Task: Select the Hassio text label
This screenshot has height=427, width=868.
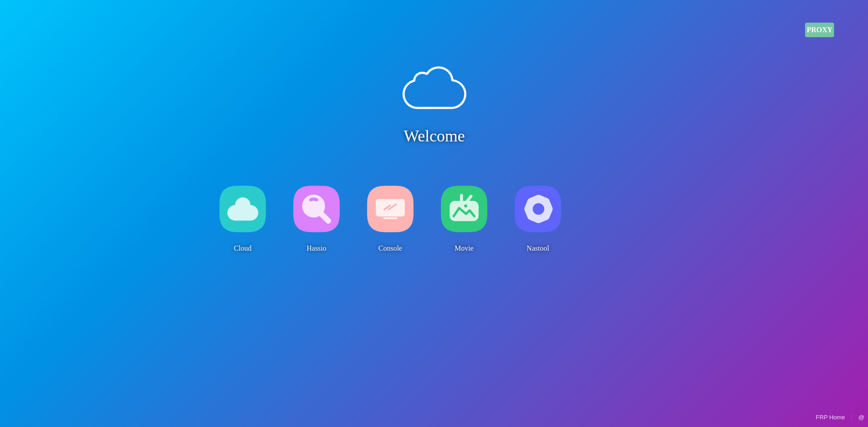Action: pyautogui.click(x=316, y=248)
